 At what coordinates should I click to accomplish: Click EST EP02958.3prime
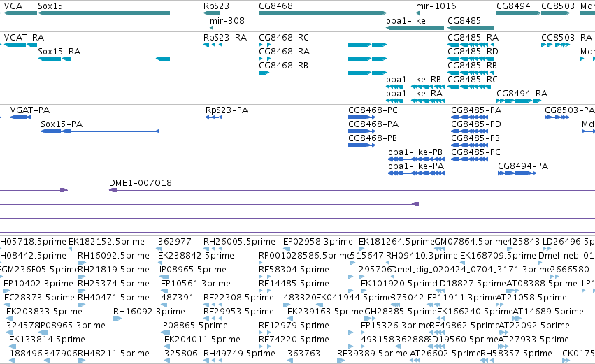coord(318,242)
